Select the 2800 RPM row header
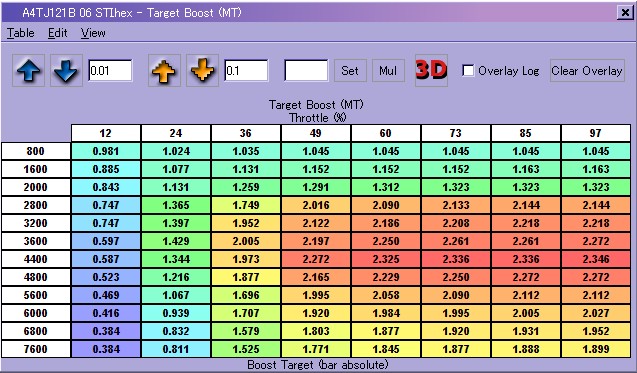Viewport: 637px width, 373px height. (x=36, y=205)
